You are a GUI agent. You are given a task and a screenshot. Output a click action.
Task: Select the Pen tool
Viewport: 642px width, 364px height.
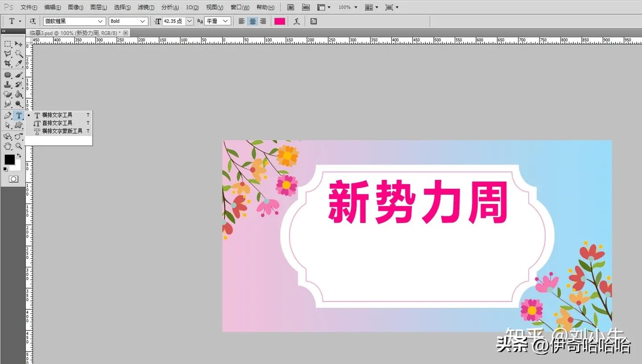(x=8, y=115)
